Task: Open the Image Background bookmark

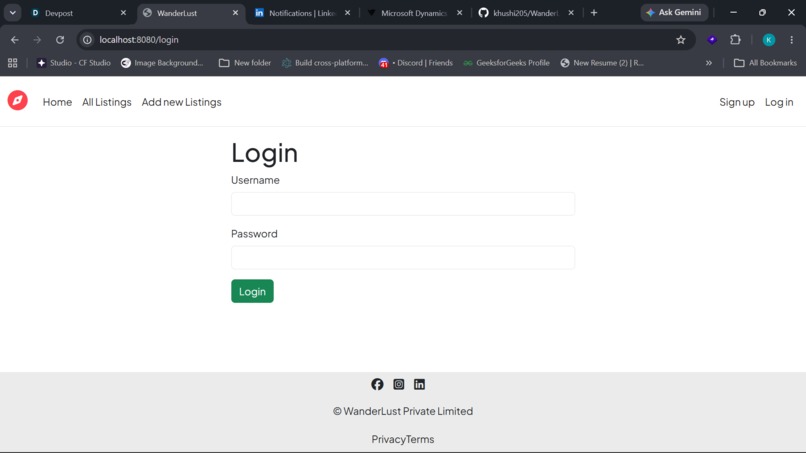Action: click(x=162, y=63)
